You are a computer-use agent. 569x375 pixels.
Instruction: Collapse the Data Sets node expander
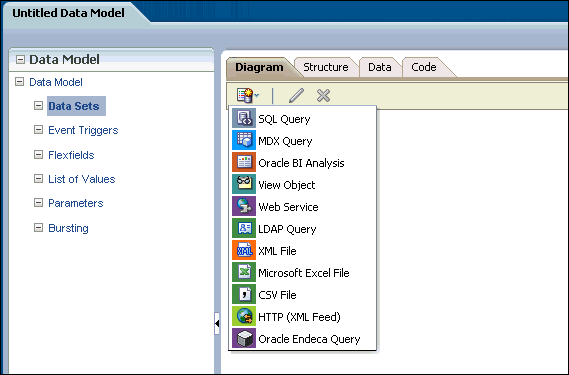(x=38, y=105)
